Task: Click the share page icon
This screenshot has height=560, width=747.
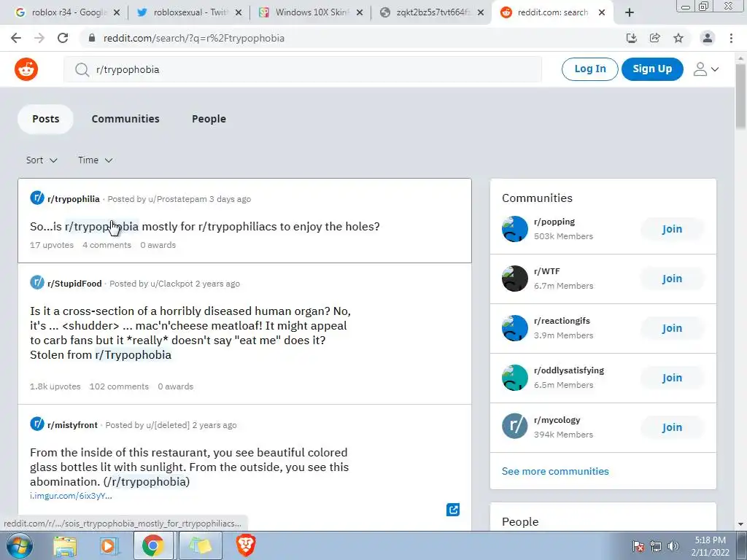Action: pyautogui.click(x=654, y=38)
